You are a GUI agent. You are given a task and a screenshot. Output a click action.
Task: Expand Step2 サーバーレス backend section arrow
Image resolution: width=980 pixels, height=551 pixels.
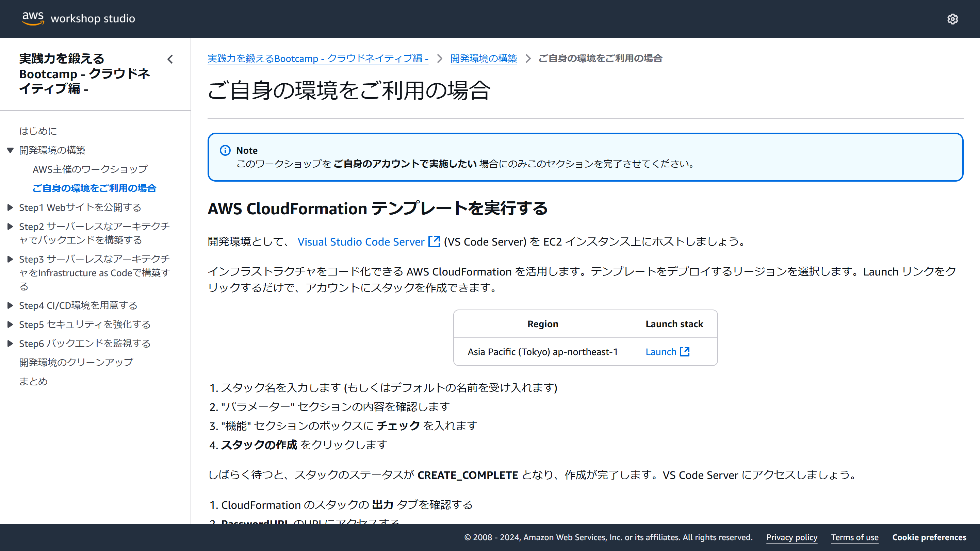(10, 227)
